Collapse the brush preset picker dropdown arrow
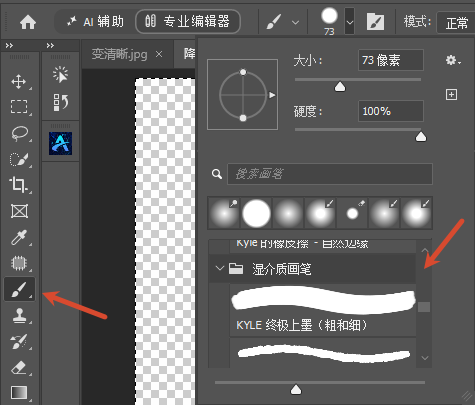Screen dimensions: 475x405 point(349,22)
